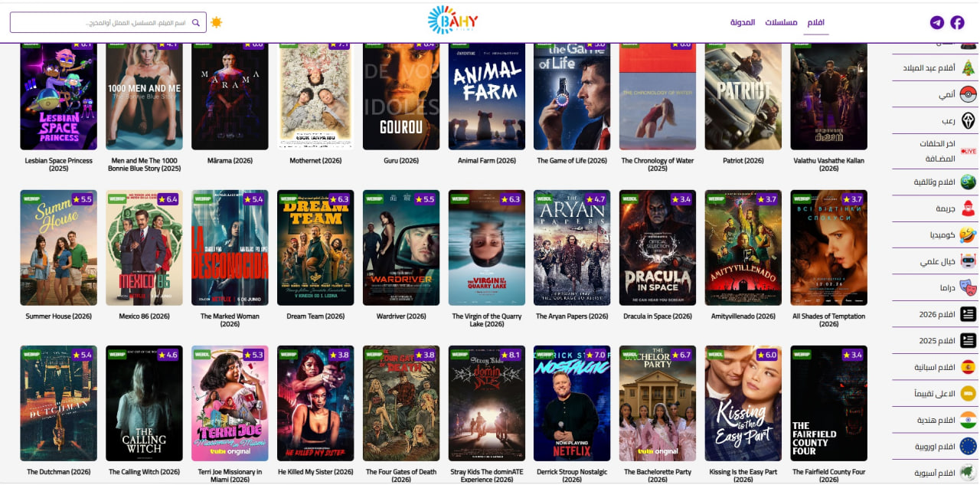The height and width of the screenshot is (485, 980).
Task: Click title The Dutchman (2026)
Action: pos(59,472)
